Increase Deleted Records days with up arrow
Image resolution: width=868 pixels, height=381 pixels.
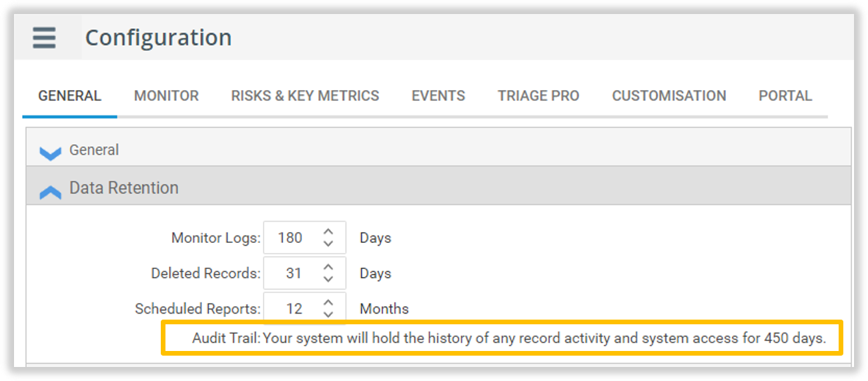point(328,267)
